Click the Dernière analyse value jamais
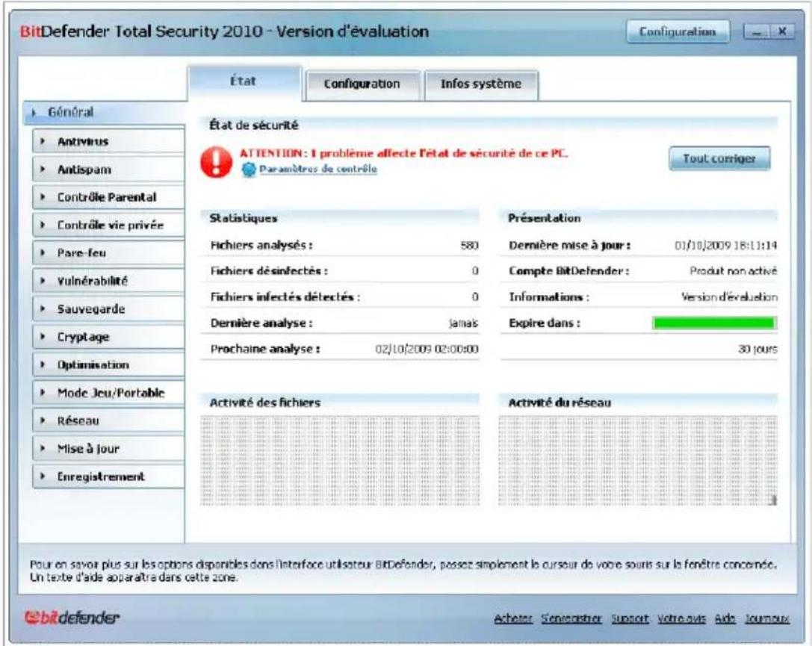 pos(463,323)
